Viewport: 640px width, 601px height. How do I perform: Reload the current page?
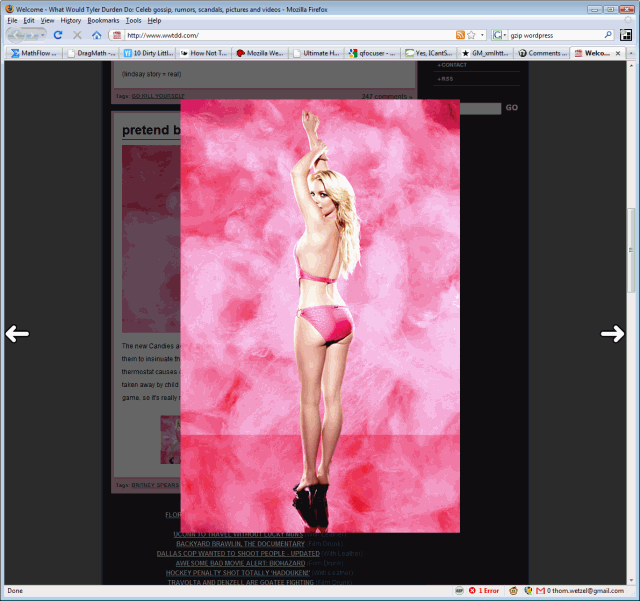(58, 35)
